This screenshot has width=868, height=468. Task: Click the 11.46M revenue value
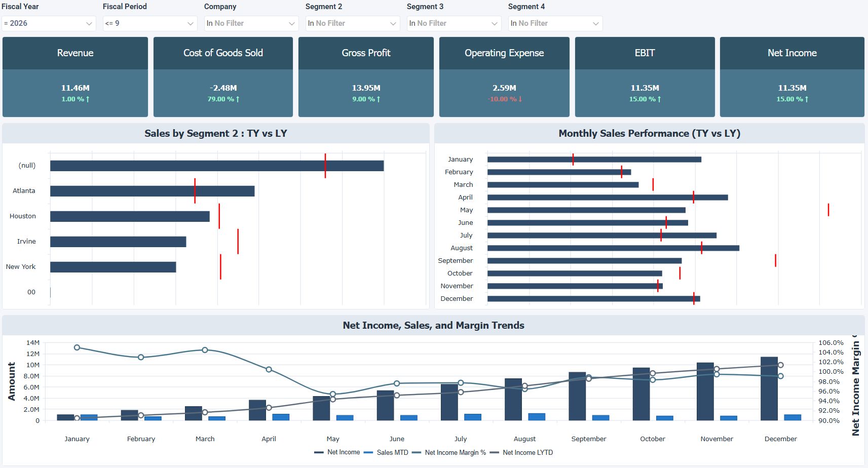76,88
